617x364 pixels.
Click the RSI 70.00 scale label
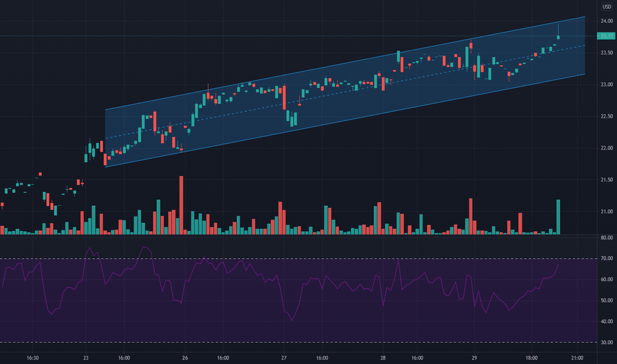coord(606,259)
